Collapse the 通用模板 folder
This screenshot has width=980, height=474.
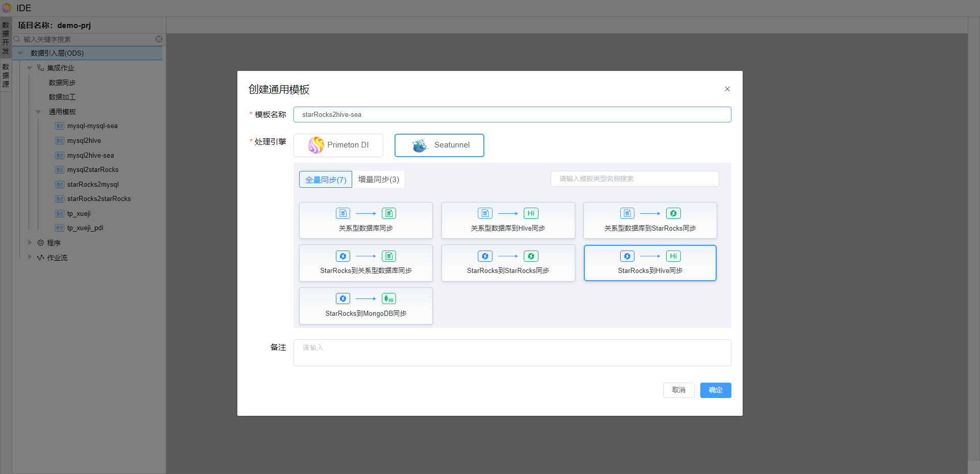click(x=38, y=112)
